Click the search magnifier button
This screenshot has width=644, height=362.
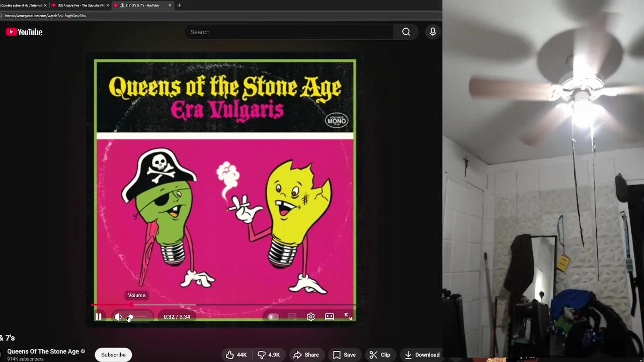pos(406,32)
